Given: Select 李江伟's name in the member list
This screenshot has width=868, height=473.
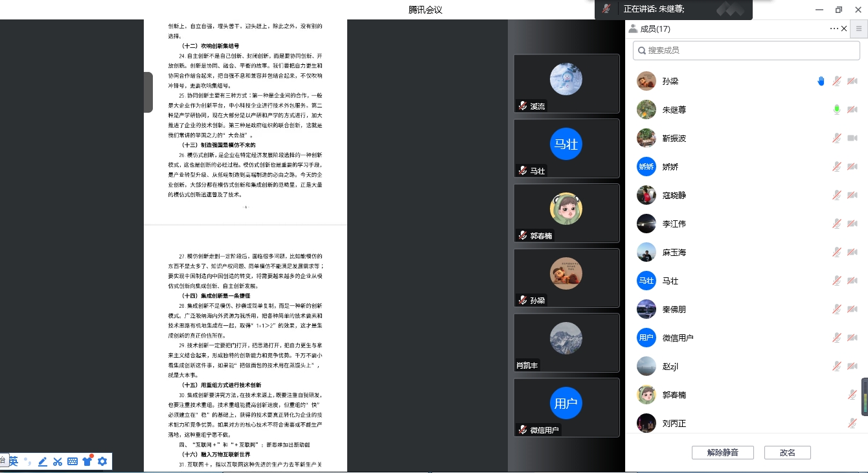Looking at the screenshot, I should [x=674, y=224].
